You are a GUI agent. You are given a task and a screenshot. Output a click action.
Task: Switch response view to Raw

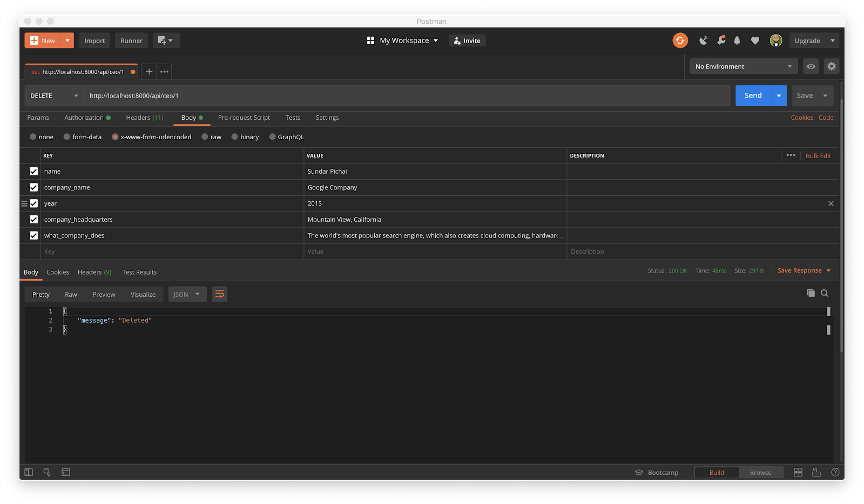click(x=71, y=294)
